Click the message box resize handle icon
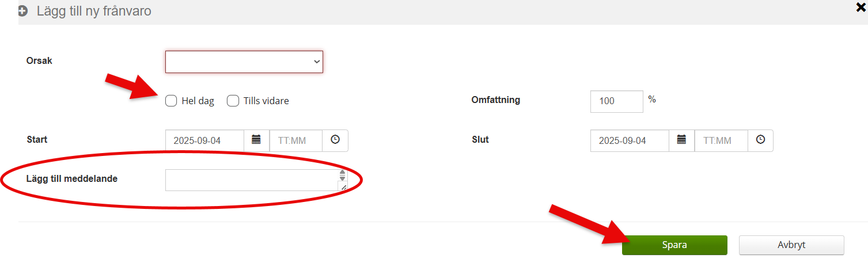The width and height of the screenshot is (868, 263). click(344, 187)
